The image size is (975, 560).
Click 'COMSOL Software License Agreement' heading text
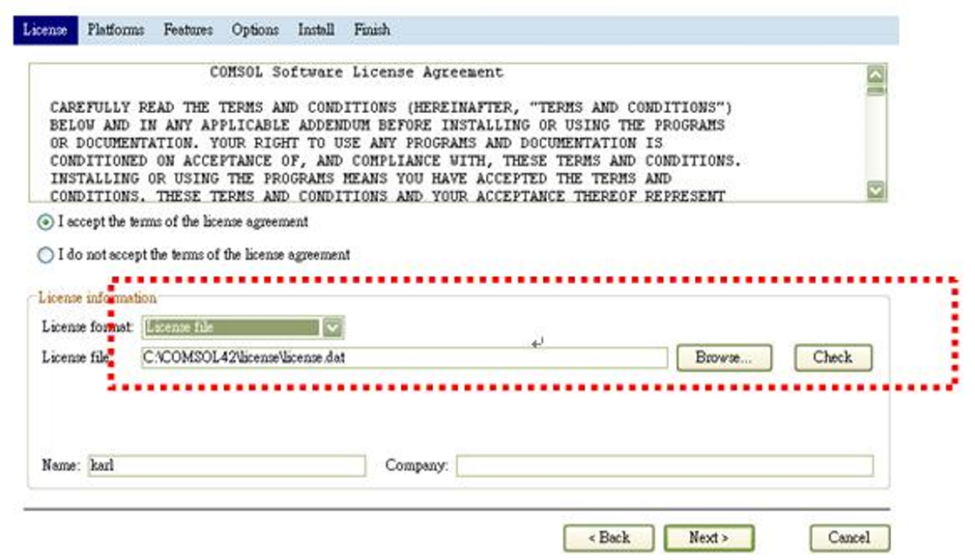(x=356, y=72)
